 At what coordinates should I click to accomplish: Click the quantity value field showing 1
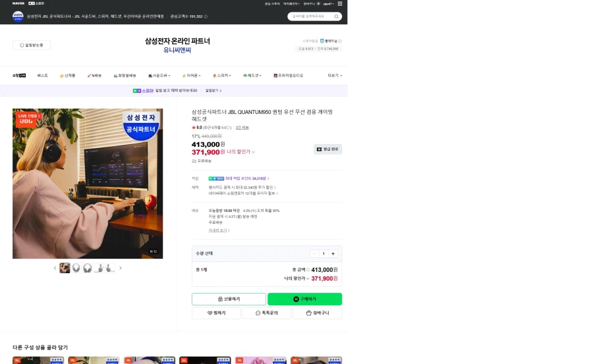tap(324, 253)
